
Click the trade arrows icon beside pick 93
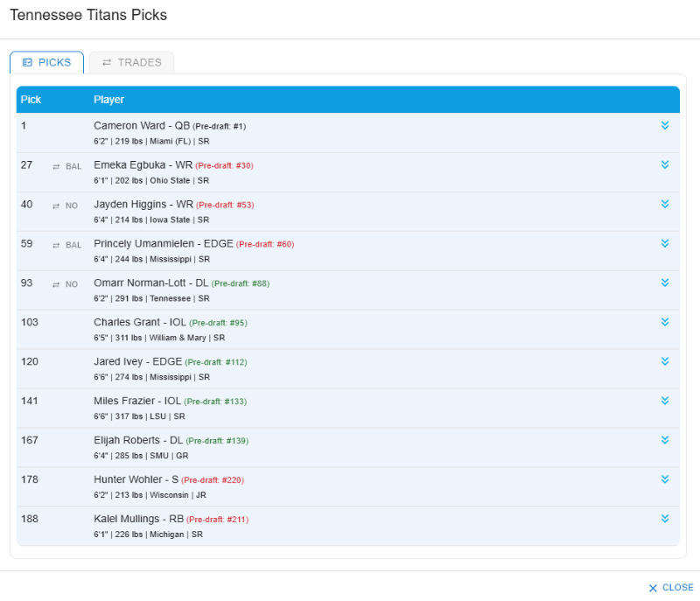pos(56,284)
